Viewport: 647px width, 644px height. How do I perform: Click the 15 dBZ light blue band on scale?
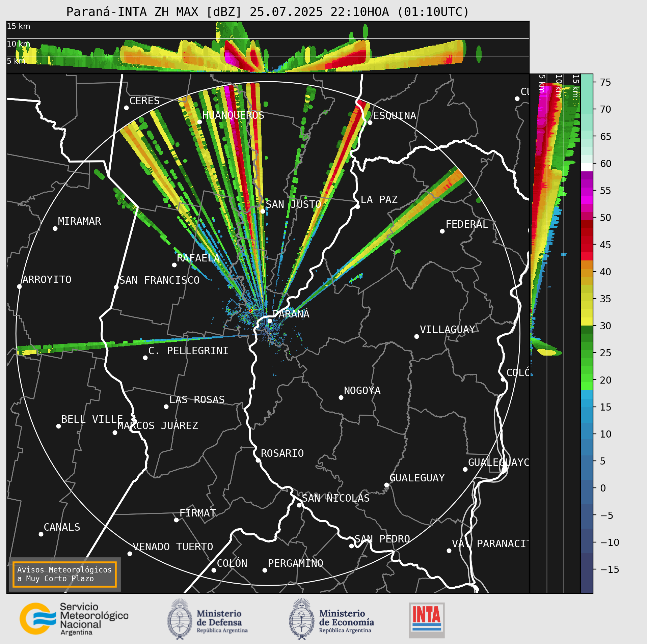pos(587,403)
